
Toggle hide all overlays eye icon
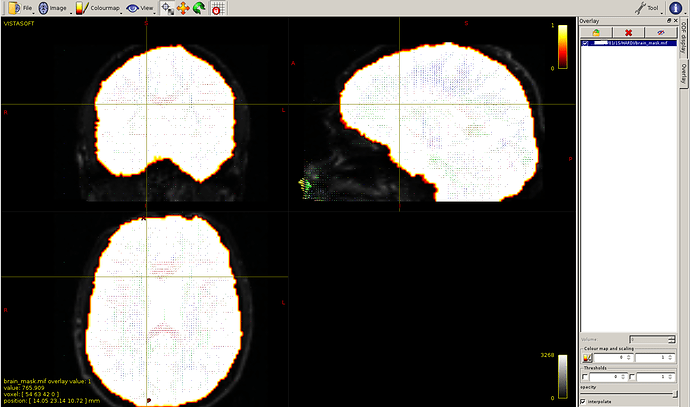pos(661,33)
